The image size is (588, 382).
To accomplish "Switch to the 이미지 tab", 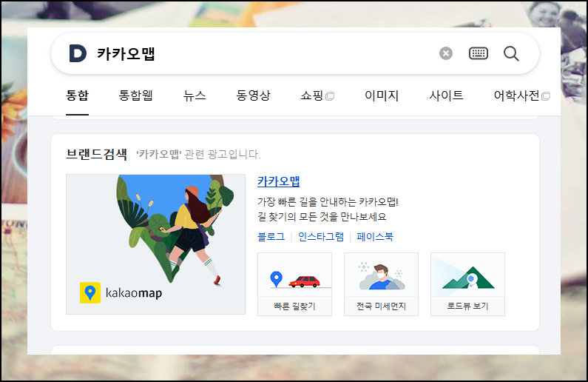I will [x=382, y=95].
